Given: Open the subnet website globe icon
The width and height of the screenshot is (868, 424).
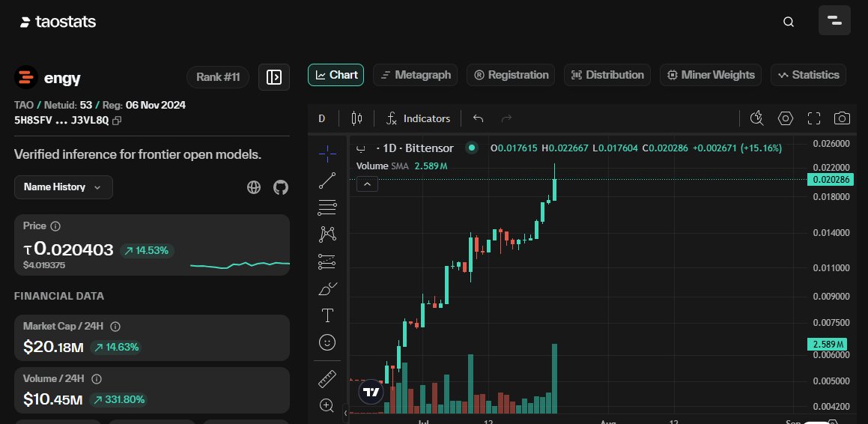Looking at the screenshot, I should click(254, 187).
